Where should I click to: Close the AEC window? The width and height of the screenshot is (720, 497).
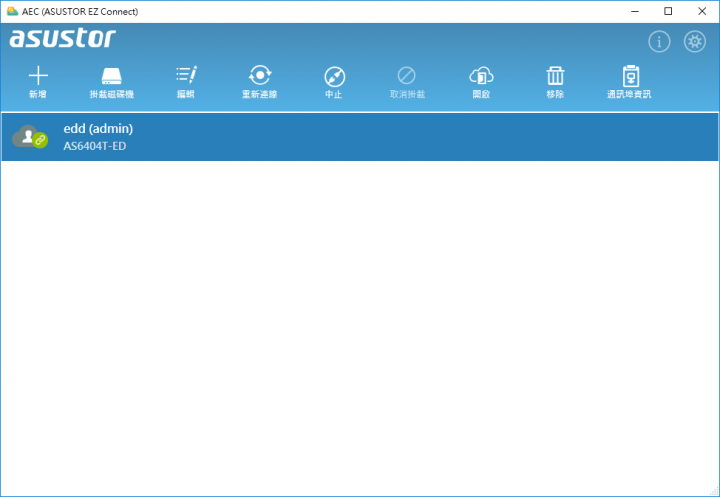pos(702,11)
